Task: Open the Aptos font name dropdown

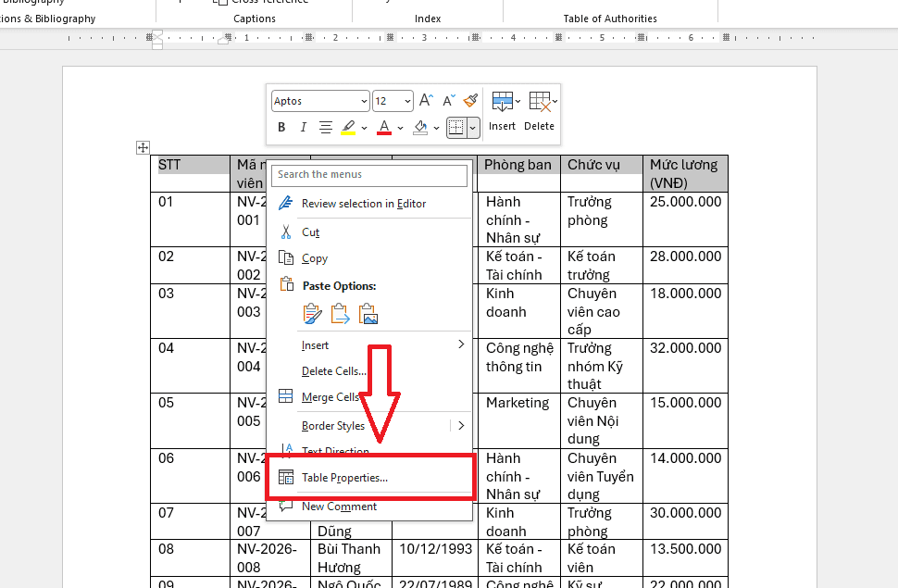Action: 364,102
